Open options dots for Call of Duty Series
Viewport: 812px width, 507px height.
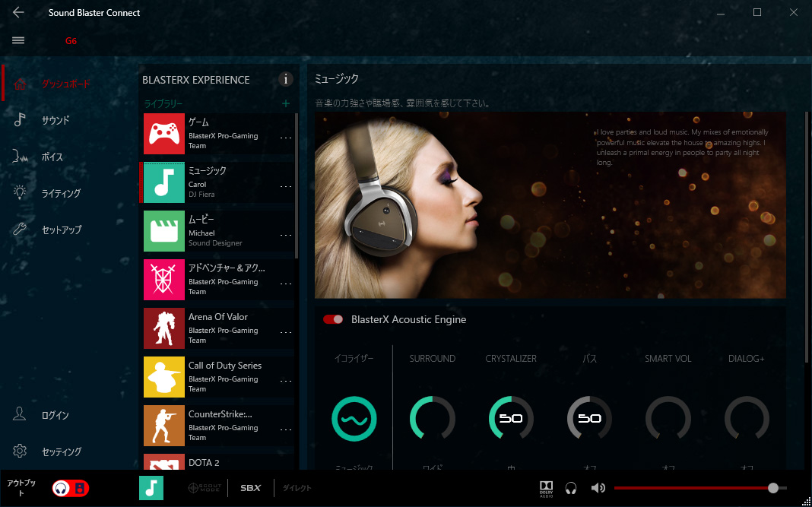[x=286, y=381]
